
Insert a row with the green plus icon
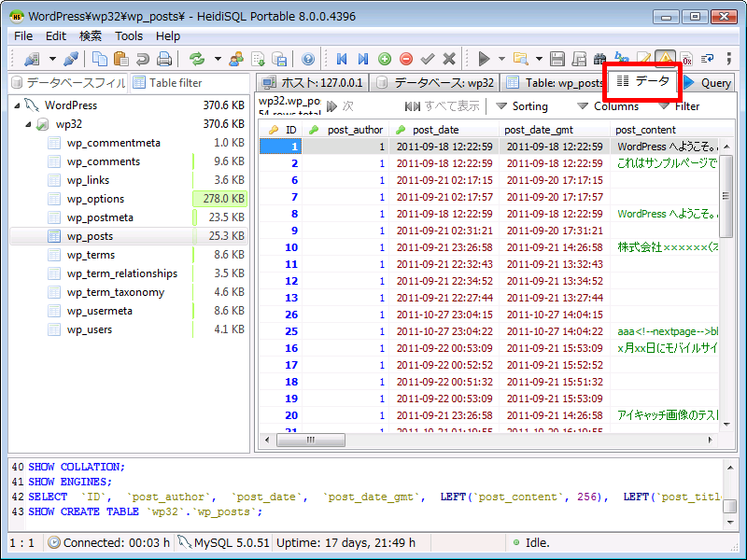[x=385, y=59]
